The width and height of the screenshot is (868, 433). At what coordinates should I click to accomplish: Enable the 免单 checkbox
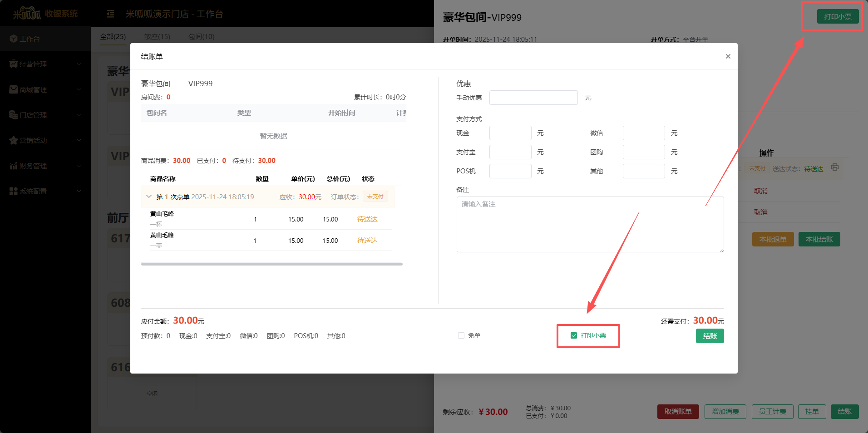[x=461, y=335]
